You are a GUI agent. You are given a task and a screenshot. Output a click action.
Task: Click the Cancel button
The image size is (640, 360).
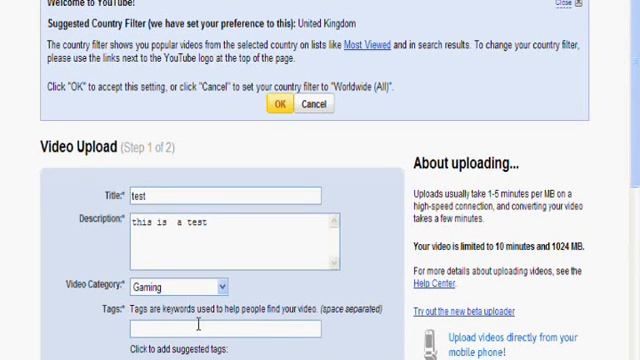click(x=314, y=104)
